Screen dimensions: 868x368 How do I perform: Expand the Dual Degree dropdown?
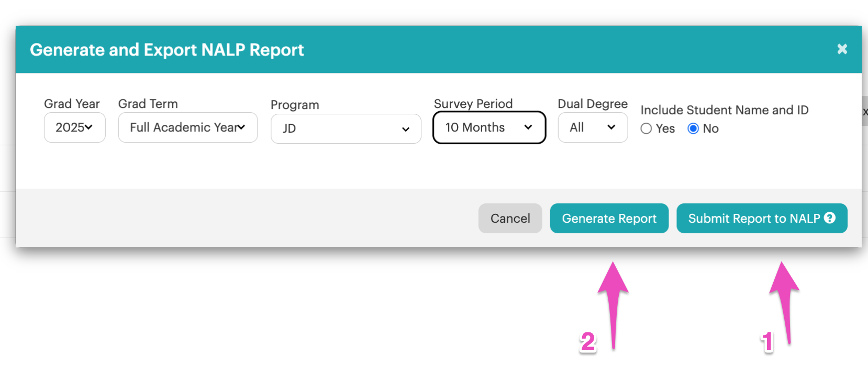[593, 127]
